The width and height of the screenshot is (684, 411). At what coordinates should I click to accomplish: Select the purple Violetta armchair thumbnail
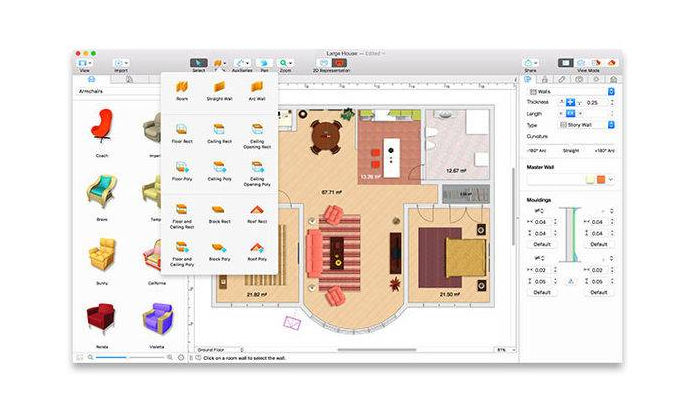pyautogui.click(x=157, y=319)
